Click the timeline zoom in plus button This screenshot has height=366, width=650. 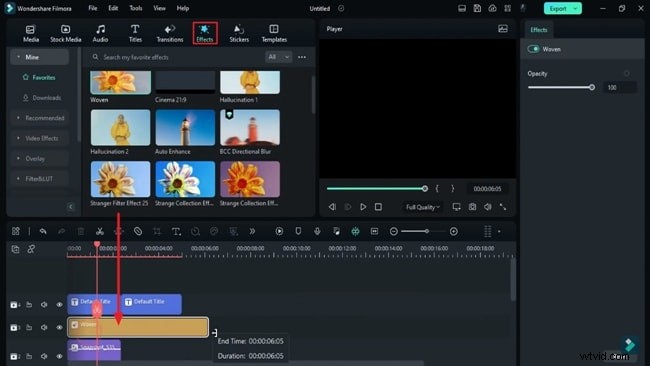pyautogui.click(x=454, y=231)
